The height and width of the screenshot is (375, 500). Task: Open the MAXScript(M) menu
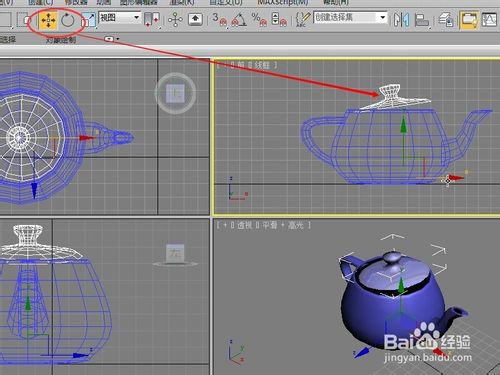(x=283, y=2)
